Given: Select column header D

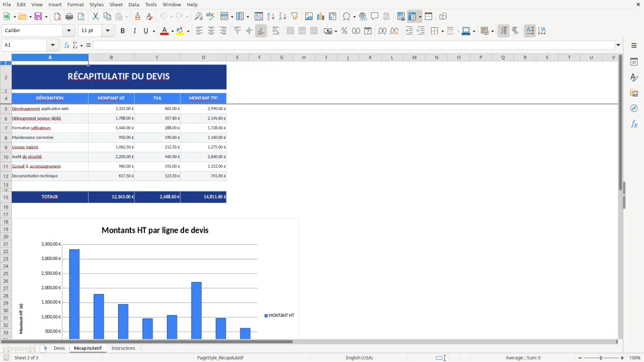Looking at the screenshot, I should point(203,57).
